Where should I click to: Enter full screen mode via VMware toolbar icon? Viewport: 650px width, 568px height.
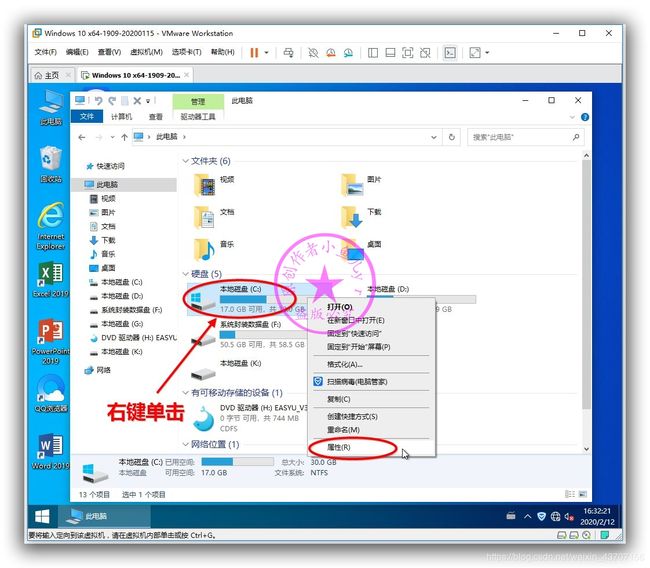407,53
